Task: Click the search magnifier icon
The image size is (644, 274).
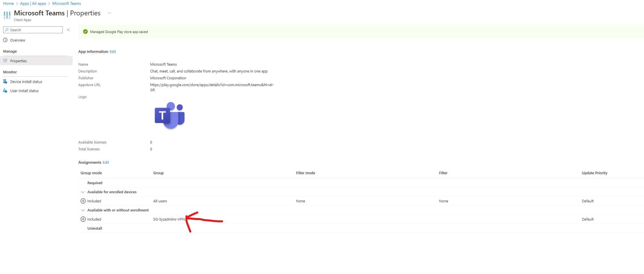Action: click(7, 30)
